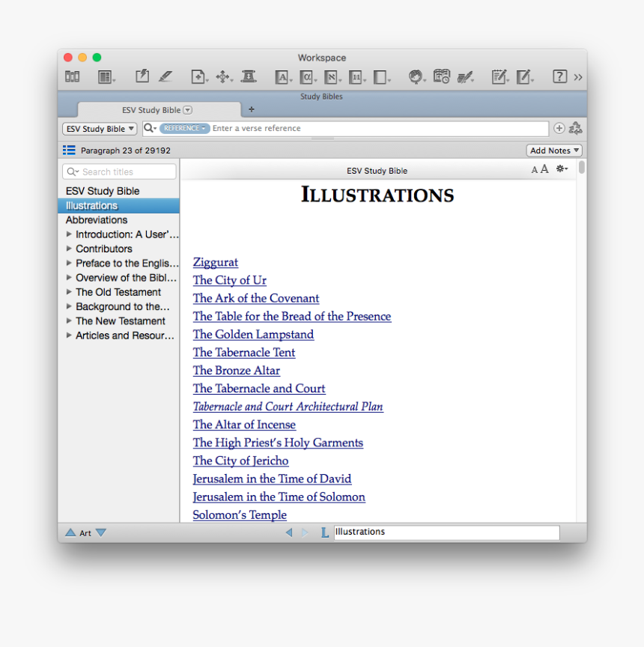Expand The Old Testament section

tap(69, 292)
